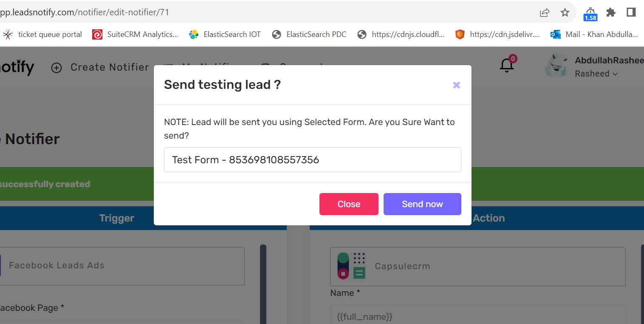Click the Trigger panel scrollbar
This screenshot has width=644, height=324.
263,284
